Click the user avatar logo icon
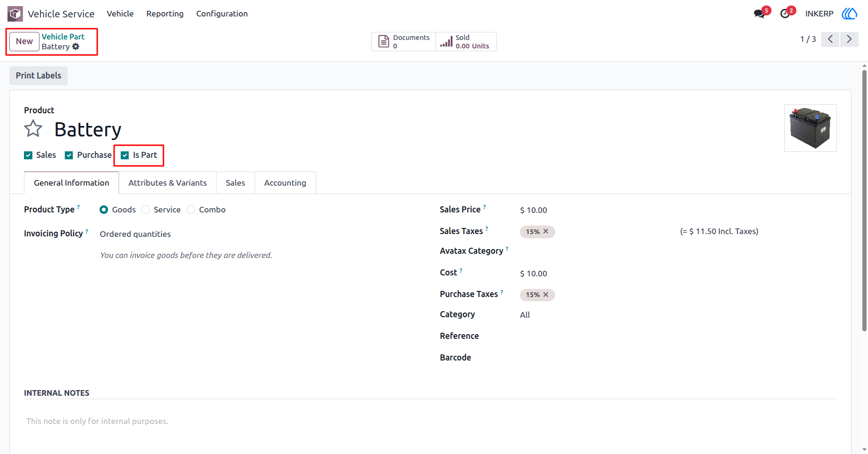Image resolution: width=868 pixels, height=454 pixels. tap(849, 14)
